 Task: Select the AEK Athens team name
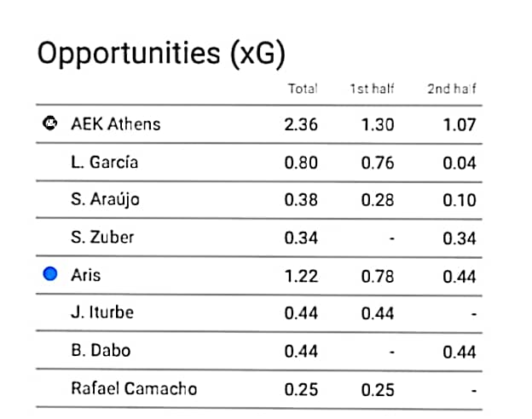coord(116,124)
